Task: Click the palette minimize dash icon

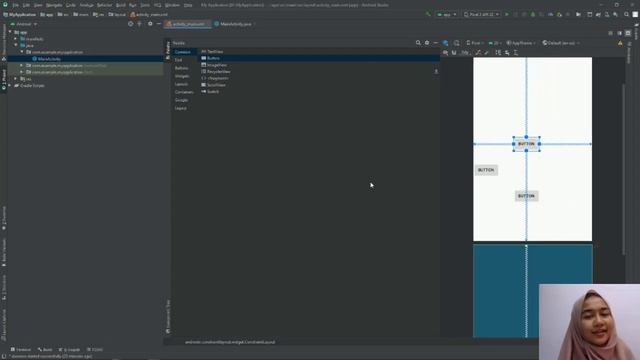Action: [436, 43]
